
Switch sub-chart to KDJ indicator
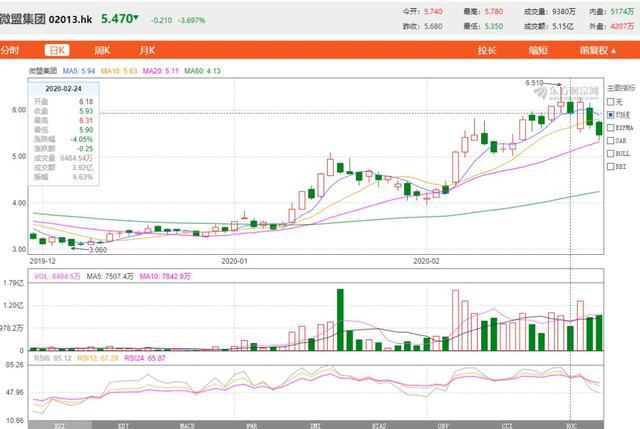[123, 424]
